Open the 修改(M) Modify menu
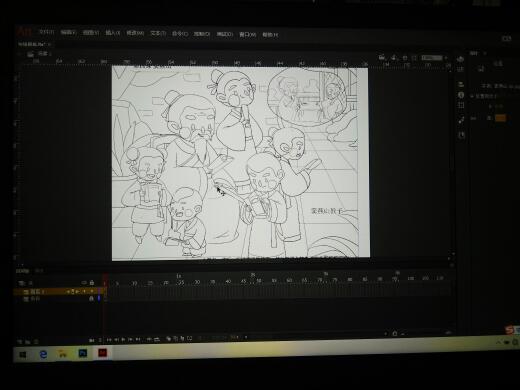Image resolution: width=520 pixels, height=390 pixels. [135, 33]
